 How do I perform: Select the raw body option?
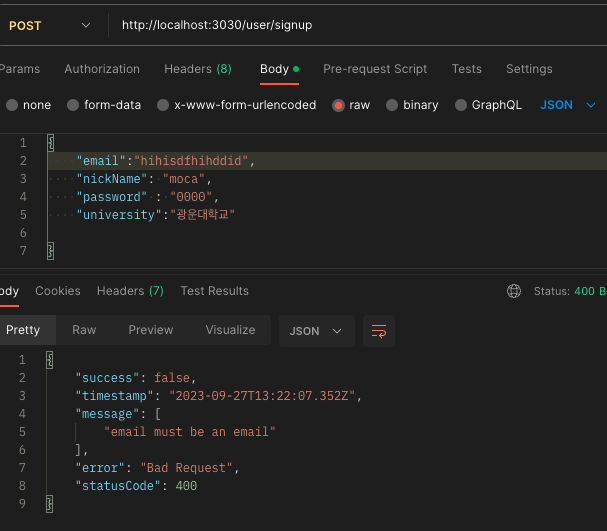coord(351,105)
